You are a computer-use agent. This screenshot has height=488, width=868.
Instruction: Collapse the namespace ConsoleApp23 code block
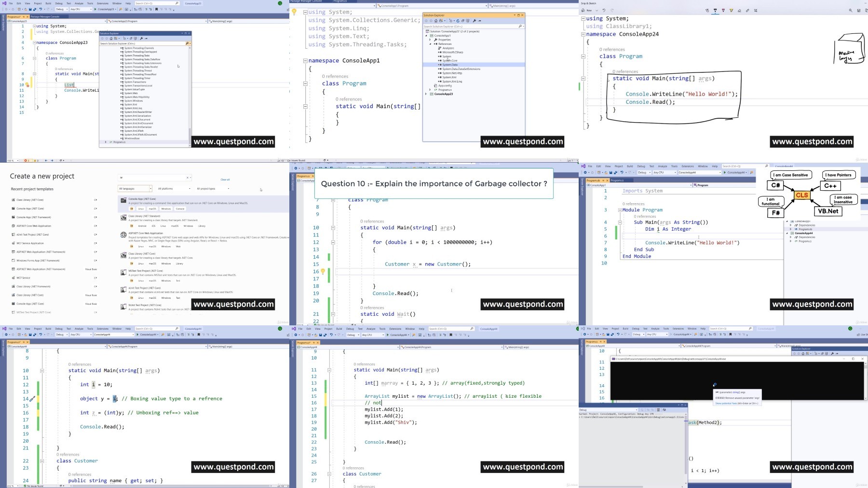34,42
